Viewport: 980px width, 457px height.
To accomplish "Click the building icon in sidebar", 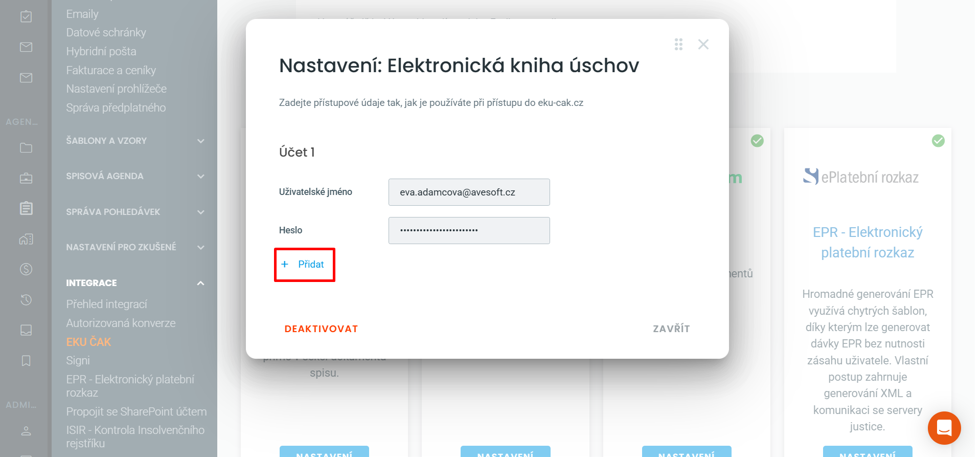I will pos(26,239).
